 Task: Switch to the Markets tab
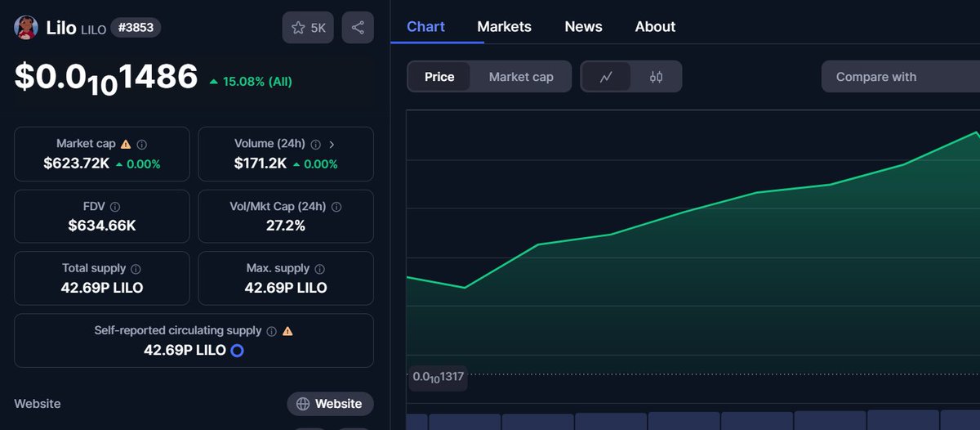[505, 27]
